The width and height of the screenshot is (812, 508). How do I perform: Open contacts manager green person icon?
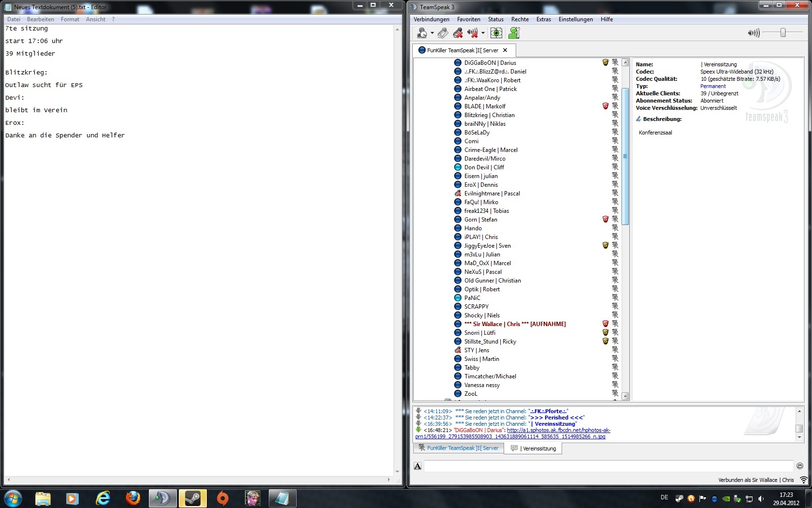[x=514, y=33]
